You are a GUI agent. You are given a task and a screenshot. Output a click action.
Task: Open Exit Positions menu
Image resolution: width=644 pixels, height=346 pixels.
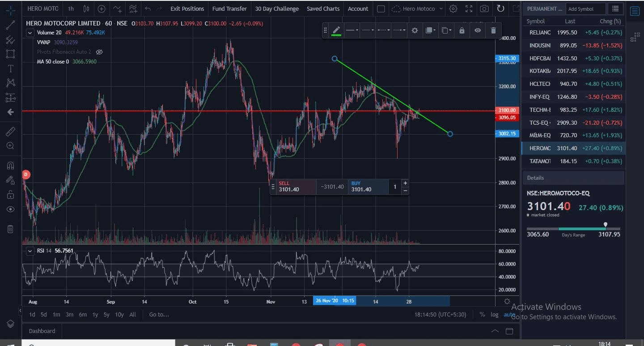click(187, 8)
